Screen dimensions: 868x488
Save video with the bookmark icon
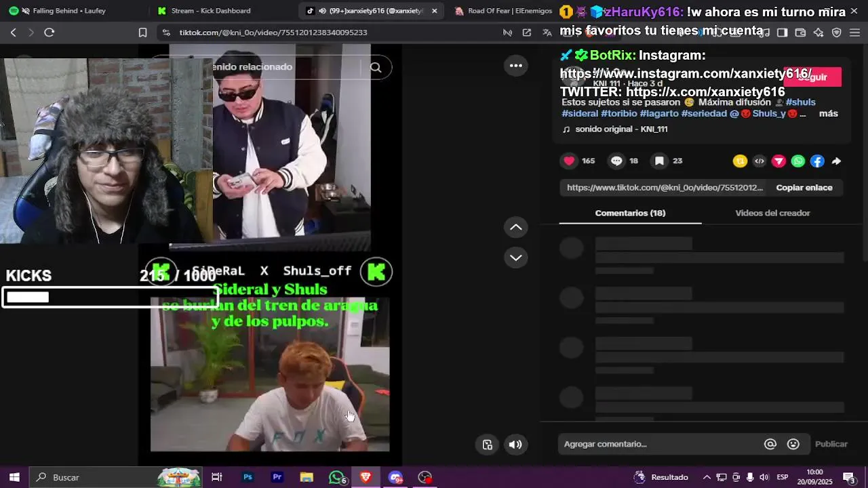[x=659, y=161]
